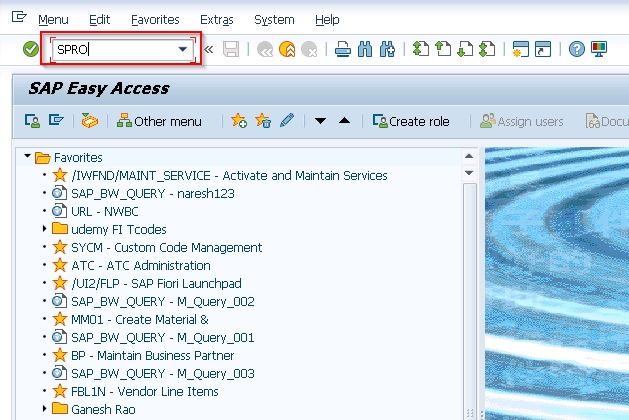Click the Ganesh Rao folder label
629x420 pixels.
[103, 410]
